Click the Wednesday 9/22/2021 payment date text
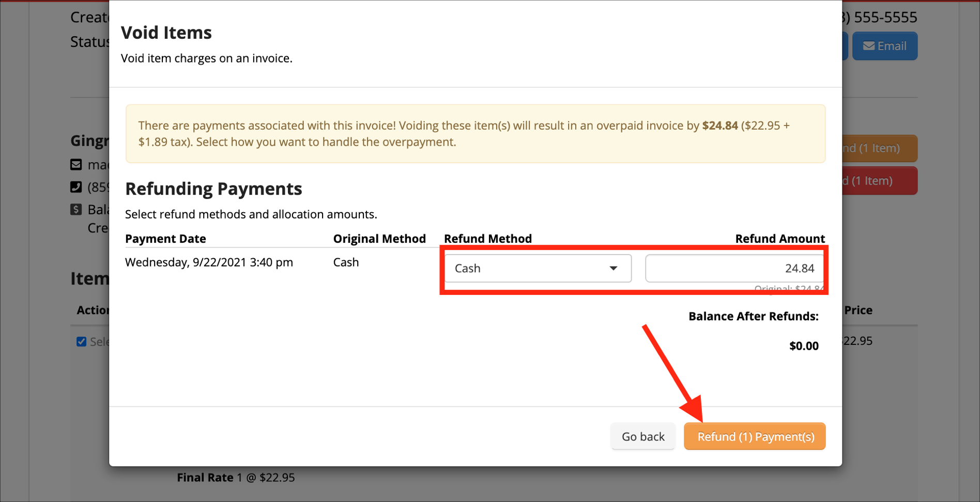This screenshot has width=980, height=502. [209, 262]
